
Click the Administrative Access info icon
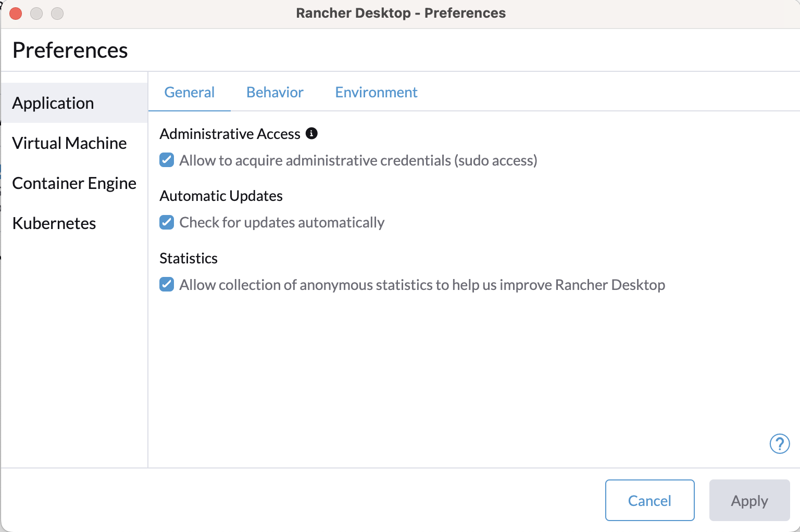point(311,133)
